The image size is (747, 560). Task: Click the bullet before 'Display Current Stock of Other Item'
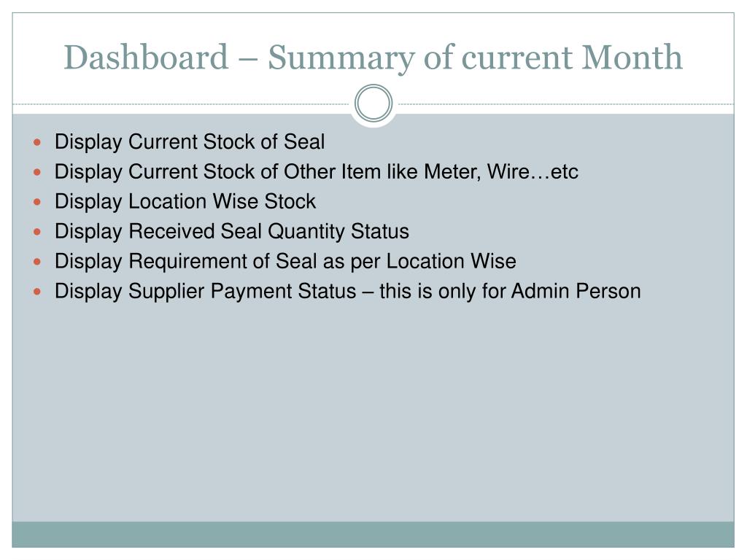click(x=38, y=172)
